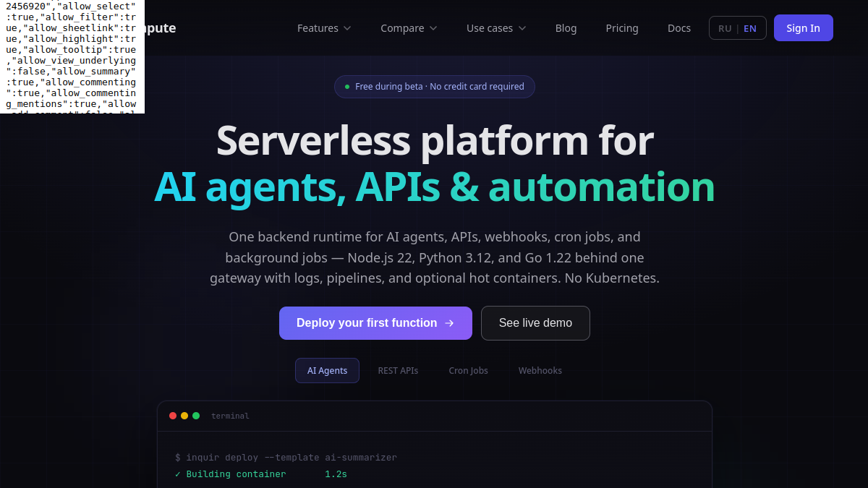868x488 pixels.
Task: Click the 'terminal' window title label
Action: click(x=230, y=416)
